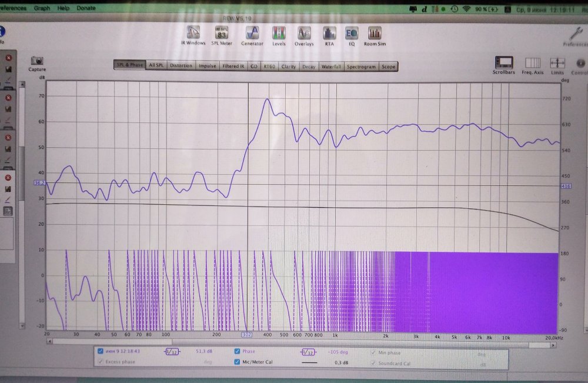The height and width of the screenshot is (383, 588).
Task: Switch the Freq. Axis scale
Action: pyautogui.click(x=533, y=63)
